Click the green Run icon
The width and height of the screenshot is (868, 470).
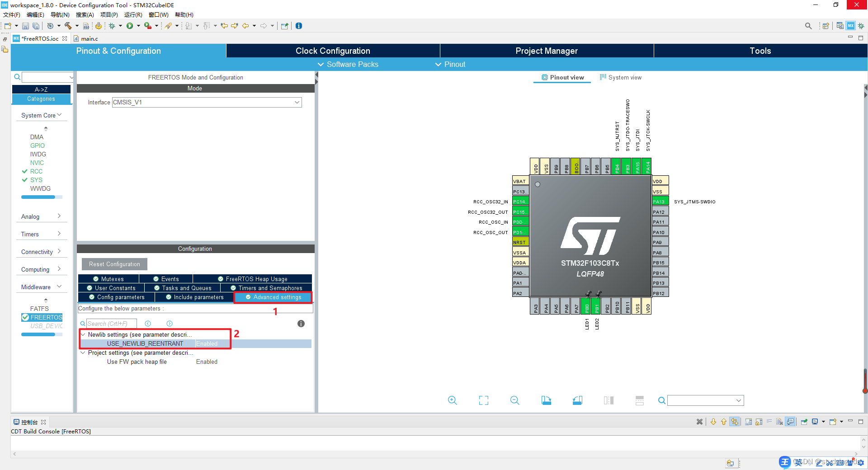coord(130,26)
